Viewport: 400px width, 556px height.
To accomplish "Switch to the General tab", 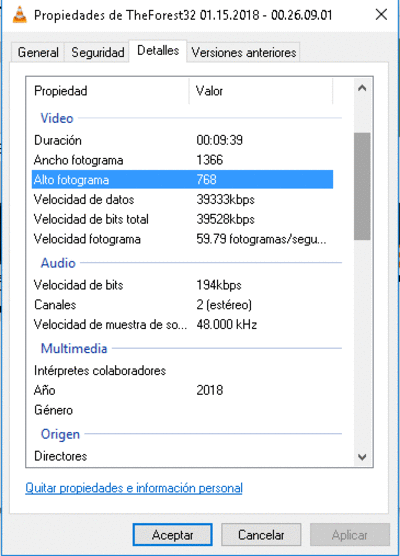I will pyautogui.click(x=38, y=52).
